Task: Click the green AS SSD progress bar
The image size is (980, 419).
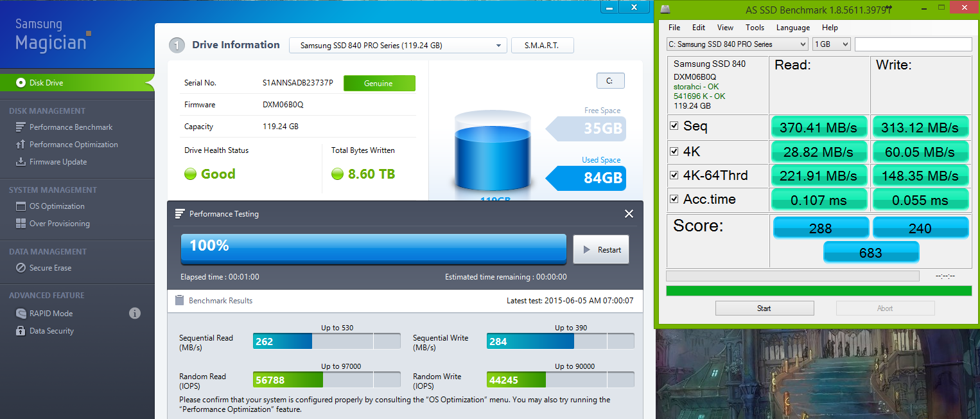Action: click(x=819, y=291)
